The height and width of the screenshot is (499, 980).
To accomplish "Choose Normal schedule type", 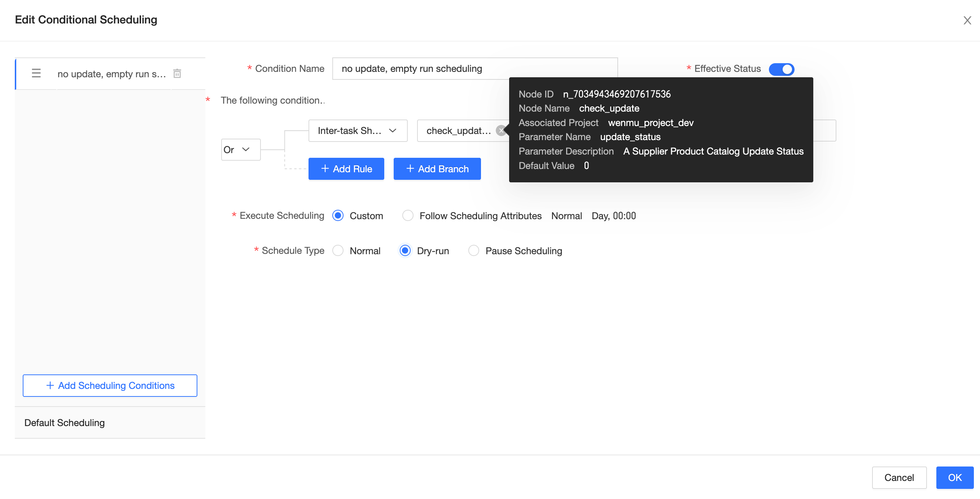I will 338,251.
